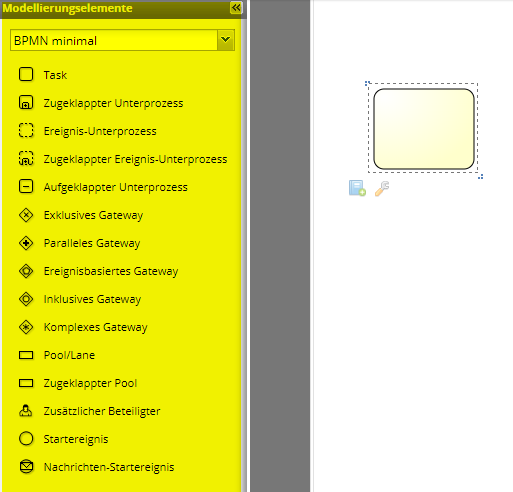Open the BPMN minimal dropdown arrow
The height and width of the screenshot is (492, 513).
click(x=226, y=40)
